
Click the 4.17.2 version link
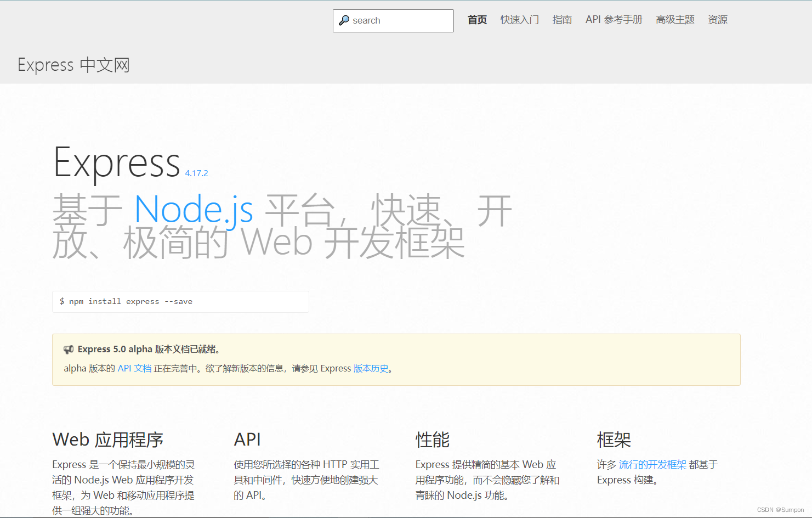point(196,173)
